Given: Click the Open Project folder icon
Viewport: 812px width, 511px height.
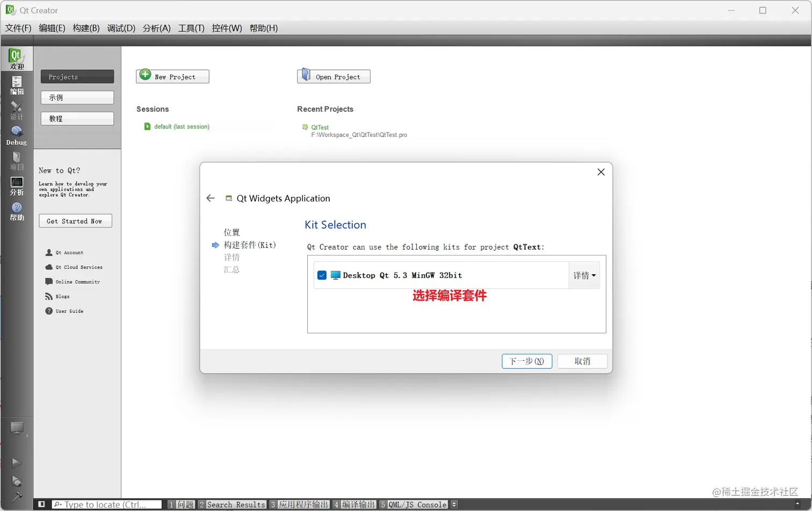Looking at the screenshot, I should click(306, 75).
